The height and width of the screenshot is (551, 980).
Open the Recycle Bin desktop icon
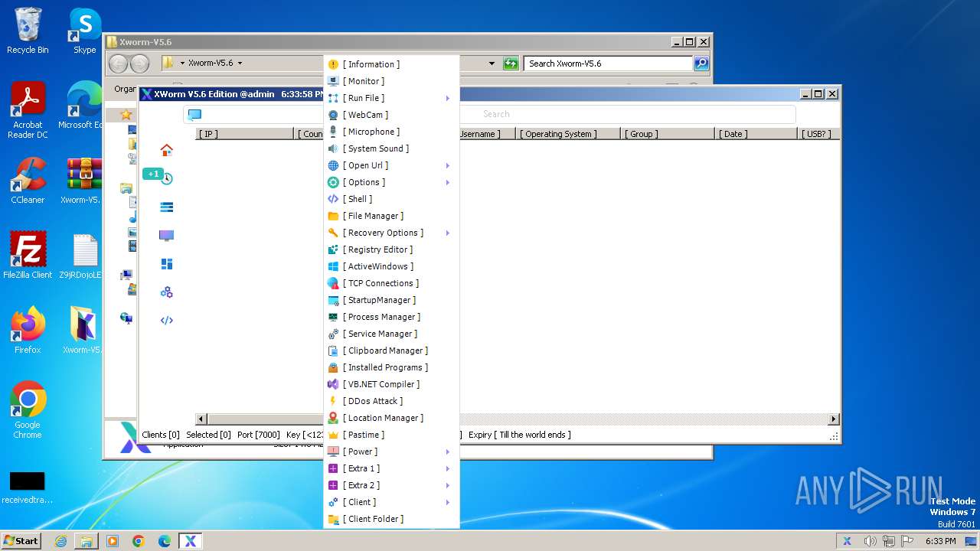pyautogui.click(x=28, y=31)
